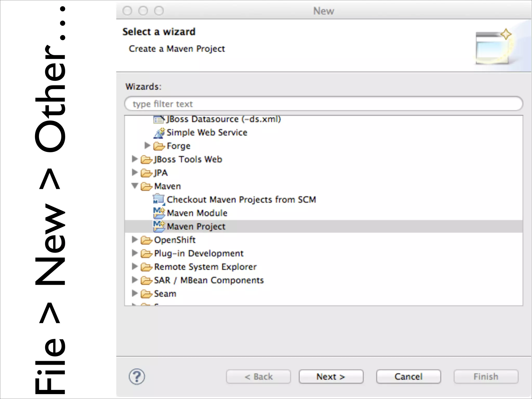Open help with the question mark icon
The height and width of the screenshot is (399, 532).
tap(137, 377)
